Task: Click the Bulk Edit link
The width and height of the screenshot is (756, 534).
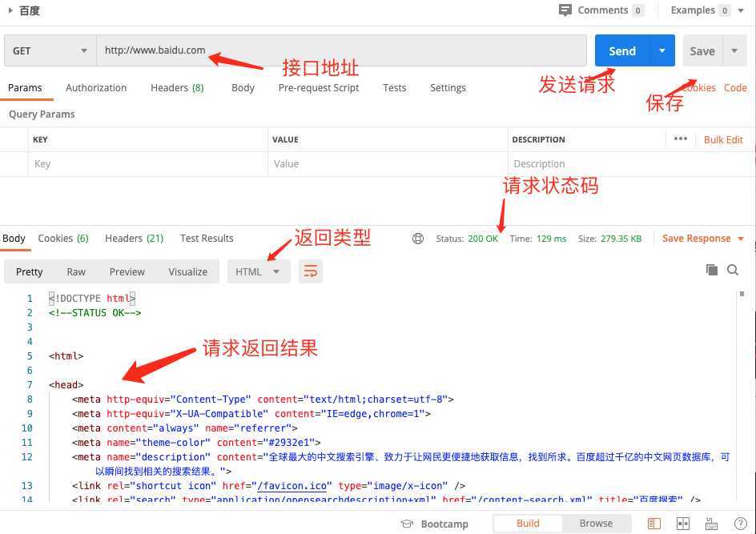Action: (723, 140)
